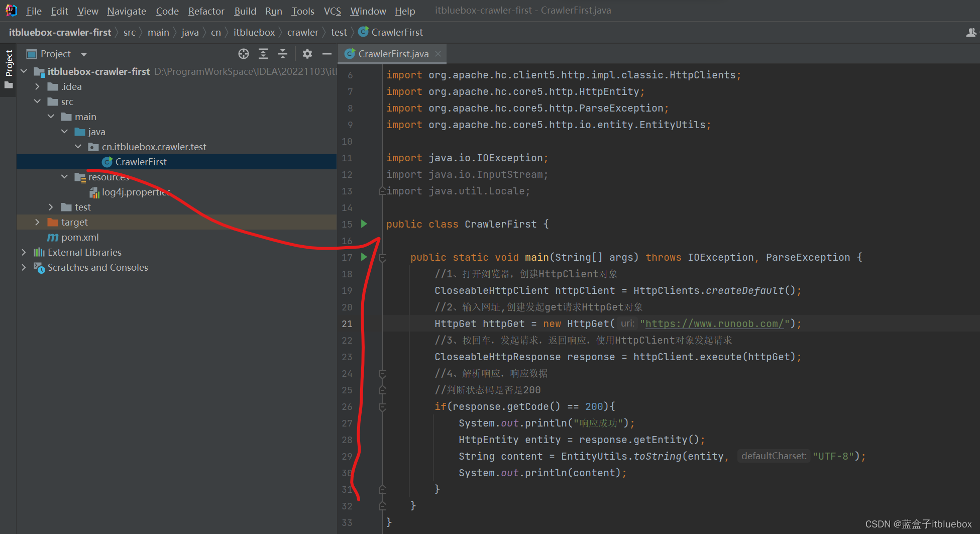Click the https://www.runoob.com/ URL in code
The image size is (980, 534).
[x=714, y=324]
